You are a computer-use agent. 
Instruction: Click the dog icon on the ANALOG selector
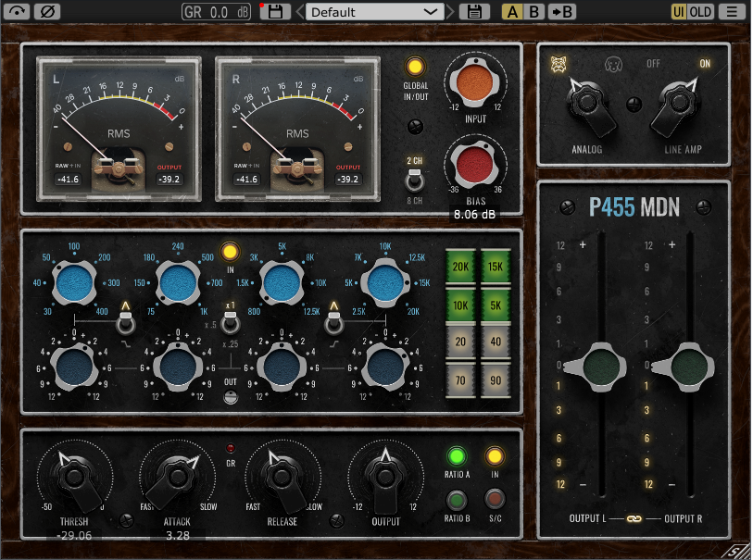[x=613, y=64]
